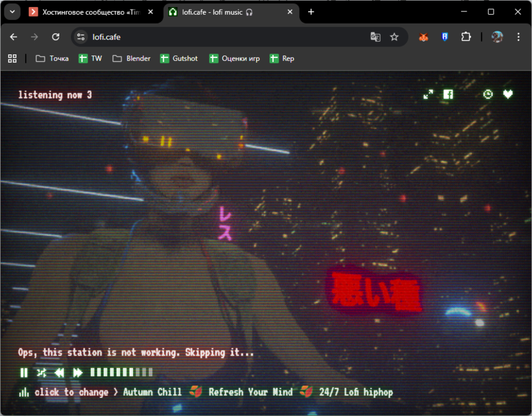The image size is (532, 416).
Task: Adjust the volume bar level
Action: point(121,373)
